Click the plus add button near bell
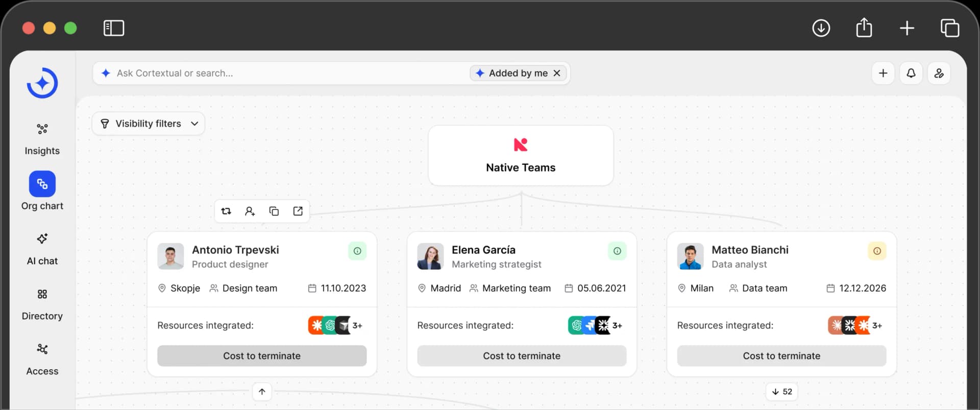 [x=883, y=73]
